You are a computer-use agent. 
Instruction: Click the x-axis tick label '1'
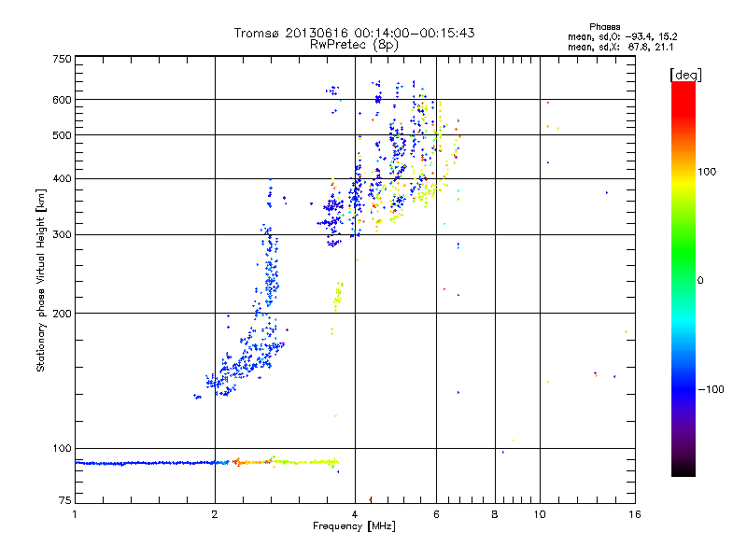pyautogui.click(x=75, y=514)
